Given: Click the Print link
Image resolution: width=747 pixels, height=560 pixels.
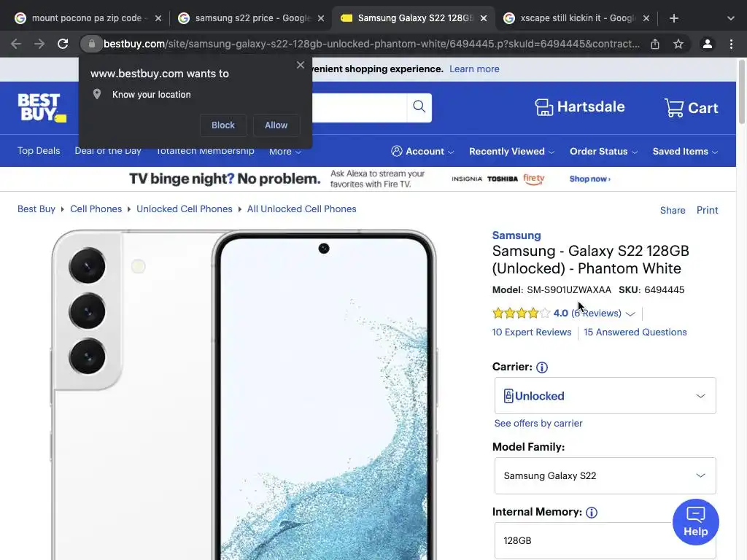Looking at the screenshot, I should click(707, 210).
